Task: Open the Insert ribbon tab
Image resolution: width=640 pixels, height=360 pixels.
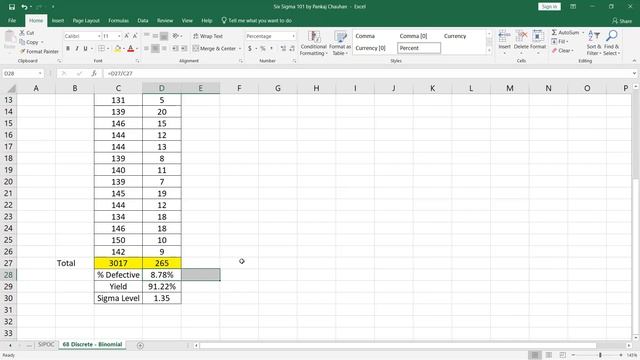Action: (x=58, y=20)
